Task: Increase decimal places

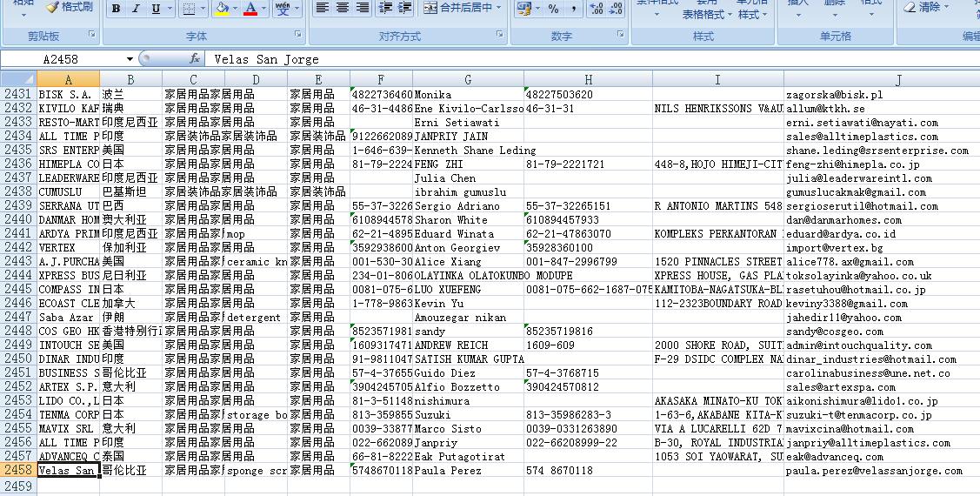Action: (x=597, y=8)
